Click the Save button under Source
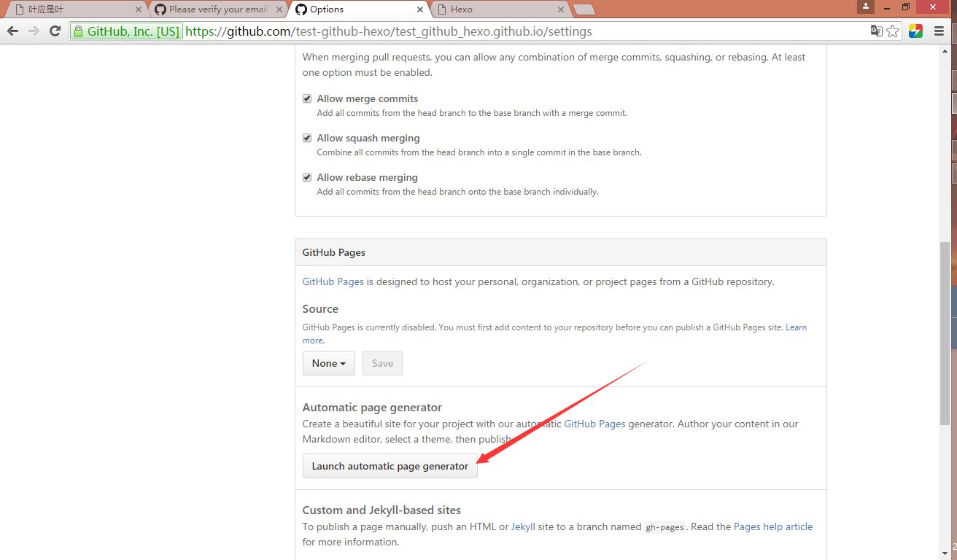Image resolution: width=957 pixels, height=560 pixels. pyautogui.click(x=382, y=363)
